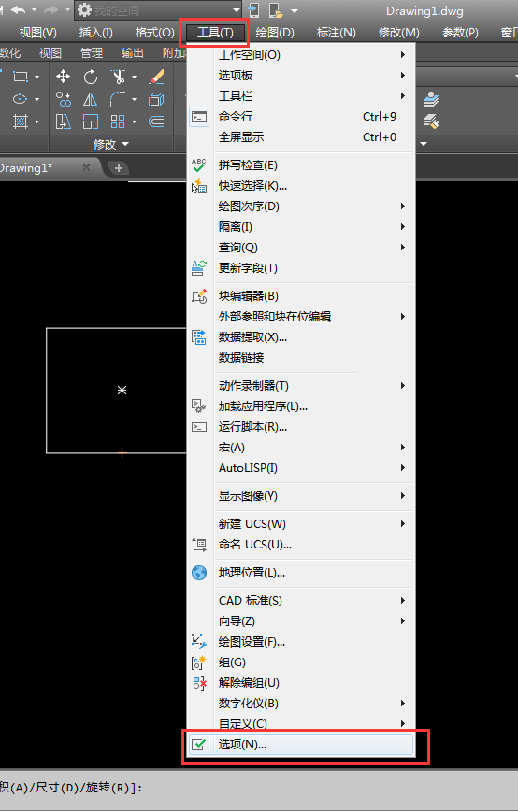Switch to the 输出 ribbon tab
518x812 pixels.
point(132,53)
